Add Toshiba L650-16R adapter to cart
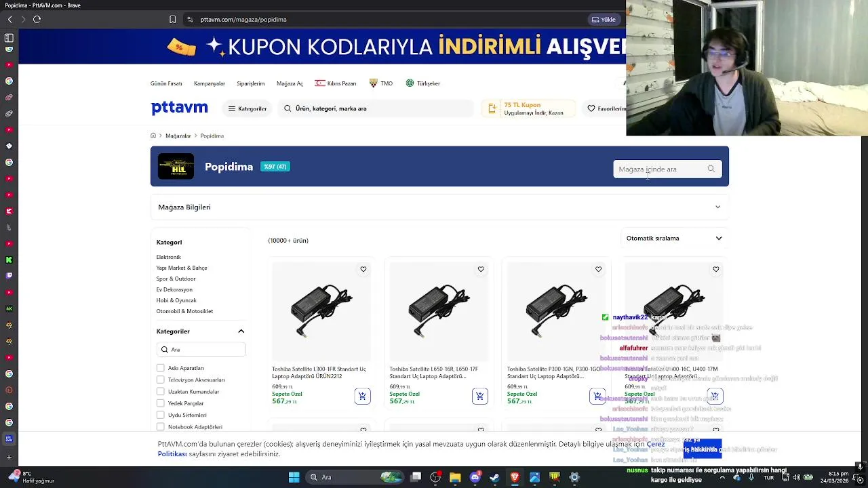Screen dimensions: 868x488 click(480, 396)
